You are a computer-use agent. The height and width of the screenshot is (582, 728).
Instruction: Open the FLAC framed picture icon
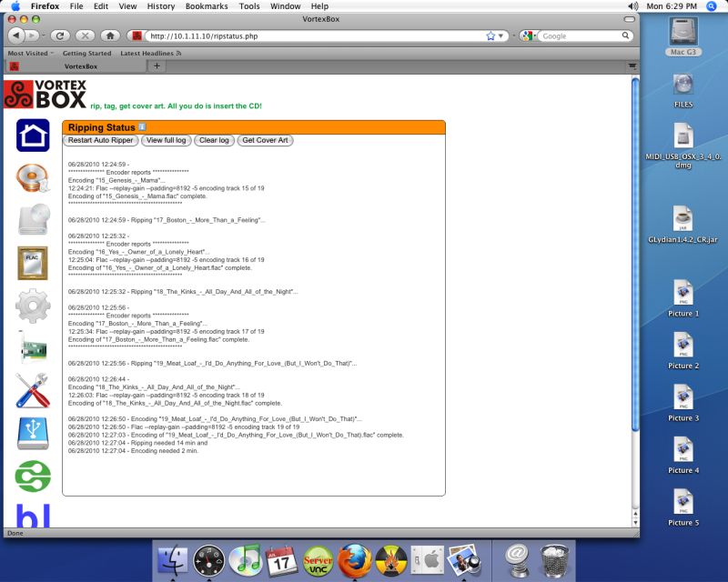(33, 263)
